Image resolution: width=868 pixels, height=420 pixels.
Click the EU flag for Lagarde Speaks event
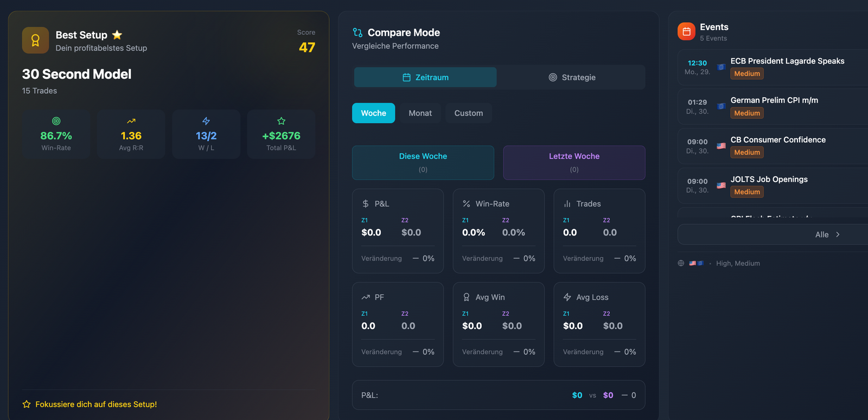pos(721,67)
